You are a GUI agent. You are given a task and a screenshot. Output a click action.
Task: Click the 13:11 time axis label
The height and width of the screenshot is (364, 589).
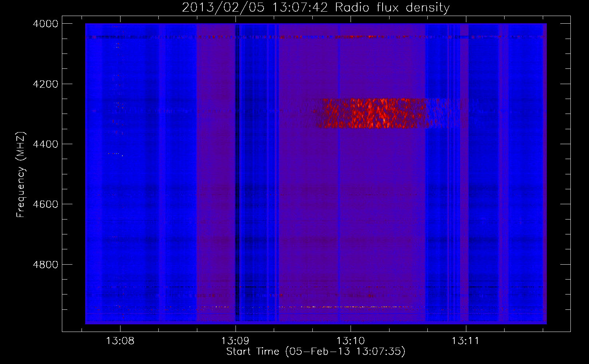tap(466, 341)
